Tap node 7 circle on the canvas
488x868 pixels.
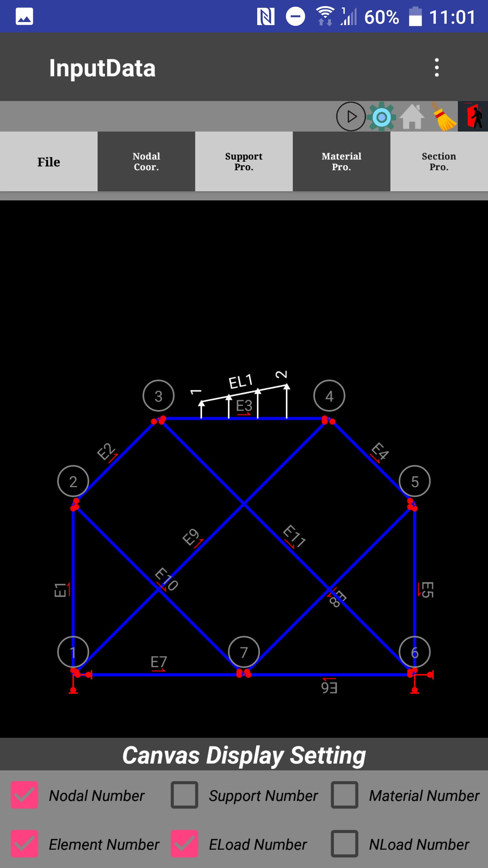tap(244, 652)
